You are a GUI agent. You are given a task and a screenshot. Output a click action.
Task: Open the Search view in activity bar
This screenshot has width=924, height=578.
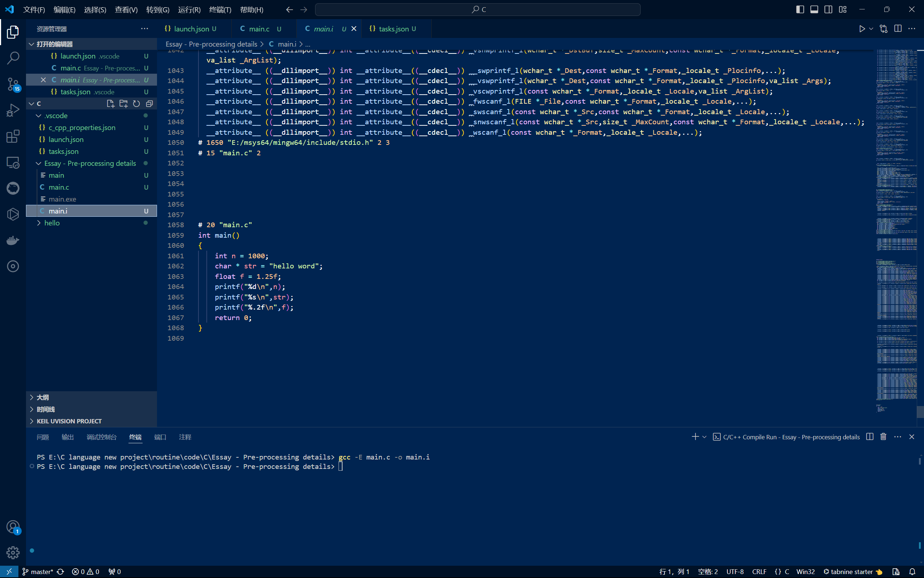click(13, 58)
